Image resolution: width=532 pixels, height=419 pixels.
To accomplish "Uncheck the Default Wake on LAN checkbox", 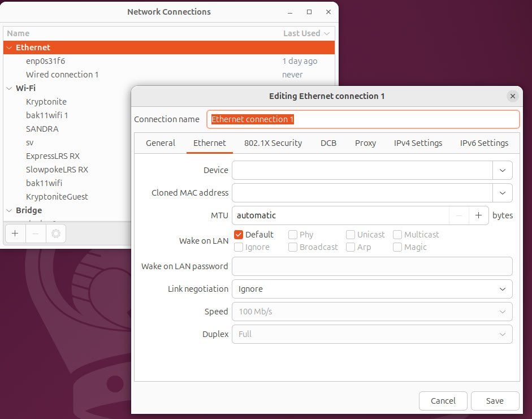I will (239, 235).
